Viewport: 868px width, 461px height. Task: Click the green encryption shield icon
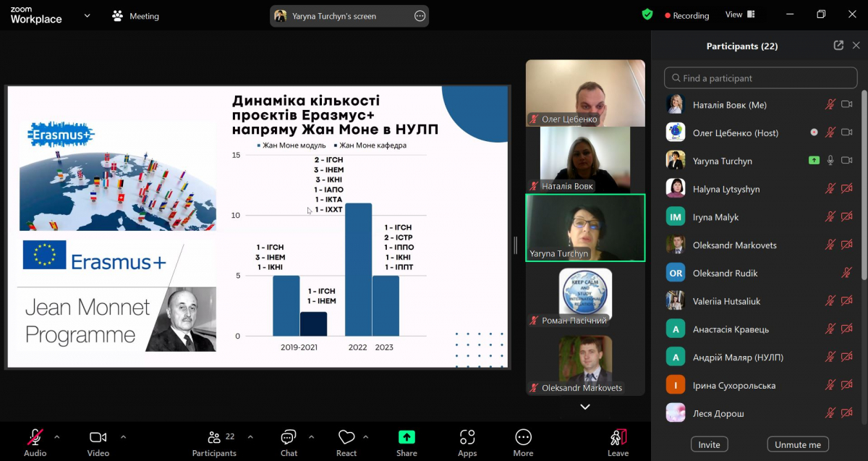pos(647,14)
